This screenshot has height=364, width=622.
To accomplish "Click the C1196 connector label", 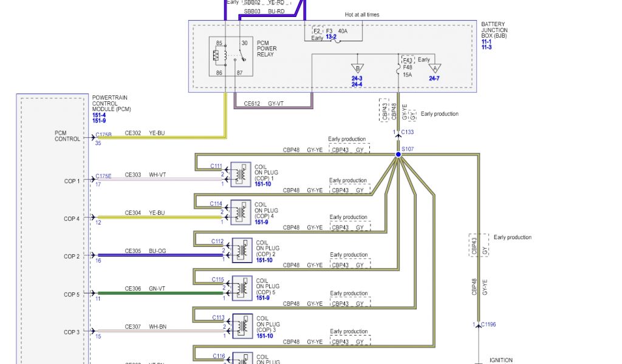I will click(x=488, y=325).
